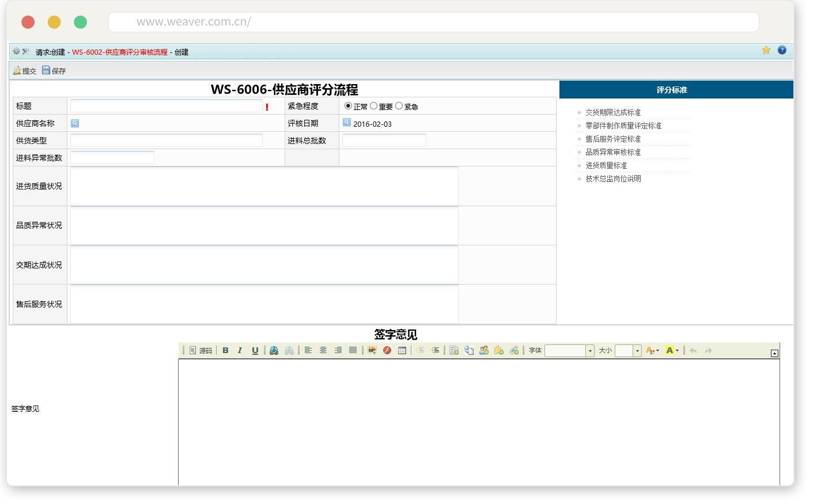
Task: Open help via blue question mark icon
Action: pyautogui.click(x=782, y=50)
